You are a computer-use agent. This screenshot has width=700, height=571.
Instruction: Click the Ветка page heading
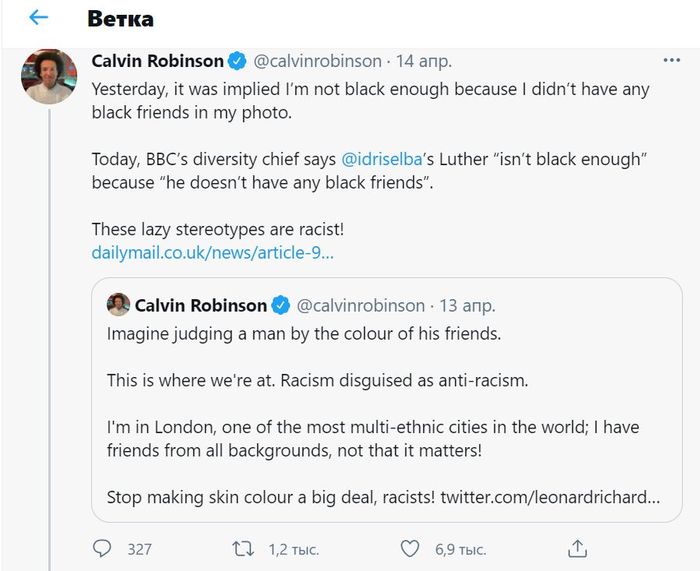120,19
